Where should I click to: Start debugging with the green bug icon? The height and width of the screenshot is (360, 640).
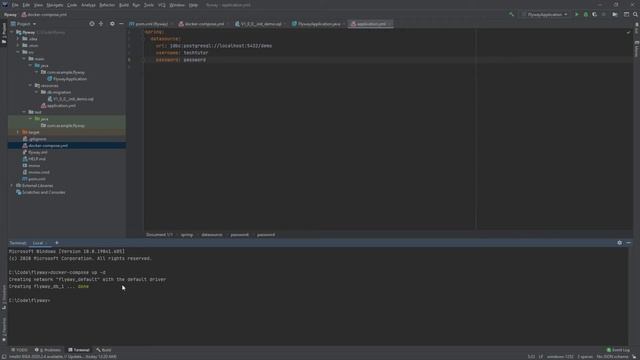pyautogui.click(x=586, y=14)
